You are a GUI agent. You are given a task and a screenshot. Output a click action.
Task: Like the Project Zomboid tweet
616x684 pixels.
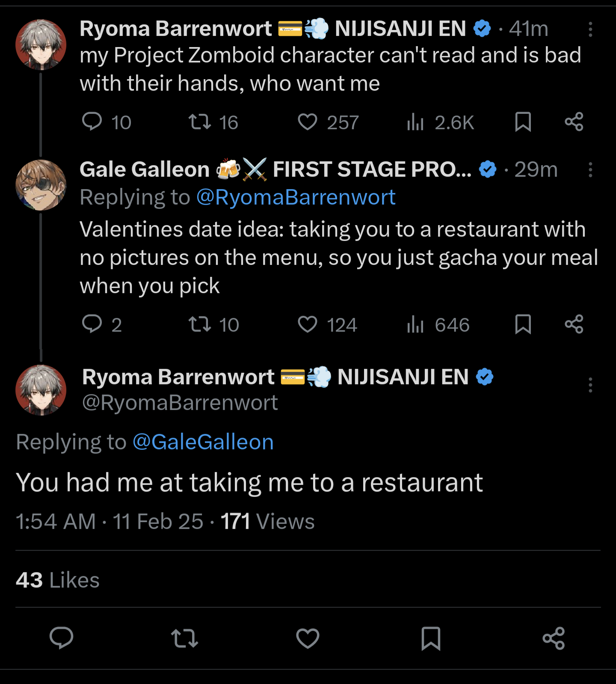click(308, 122)
